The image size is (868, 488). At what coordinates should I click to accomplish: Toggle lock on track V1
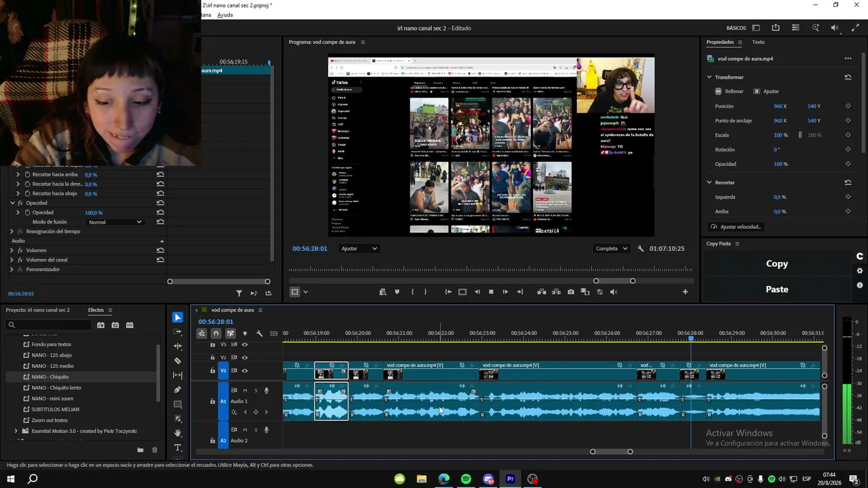(212, 371)
